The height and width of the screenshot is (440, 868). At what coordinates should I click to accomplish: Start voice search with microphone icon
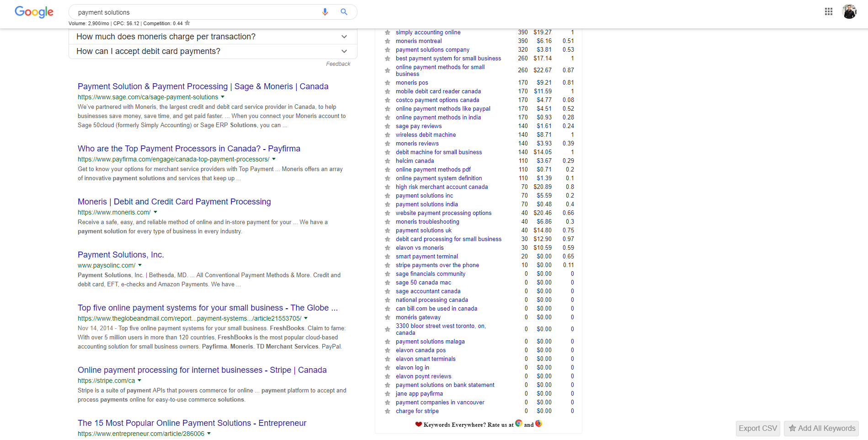coord(325,12)
